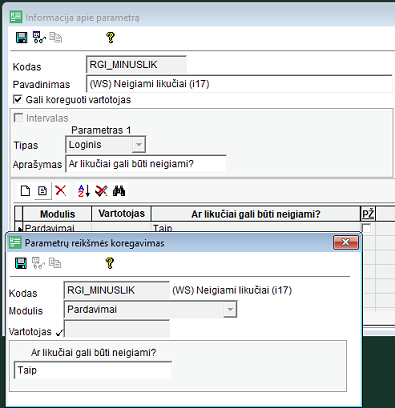Click Ar likučiai gali būti neigiami column header

(256, 214)
